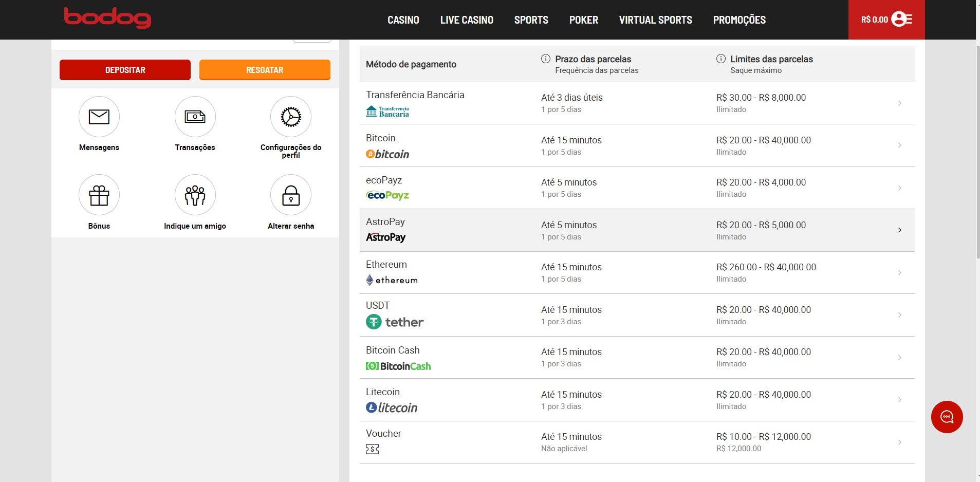Select the USDT method name

pyautogui.click(x=378, y=305)
